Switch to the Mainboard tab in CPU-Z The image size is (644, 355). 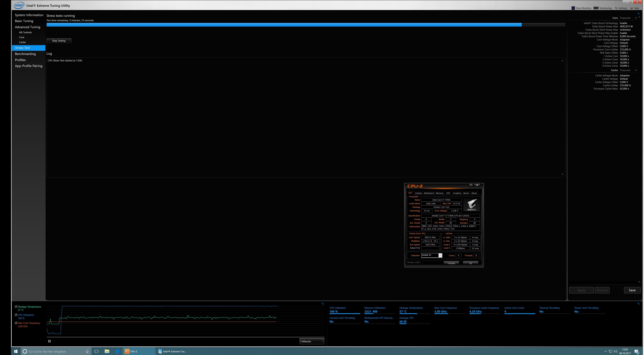429,193
